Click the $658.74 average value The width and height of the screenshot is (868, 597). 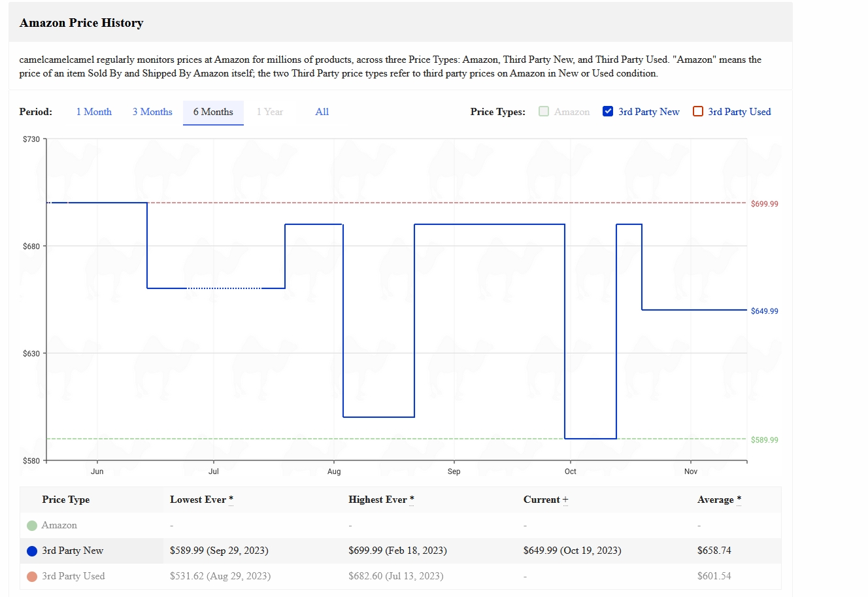[714, 551]
